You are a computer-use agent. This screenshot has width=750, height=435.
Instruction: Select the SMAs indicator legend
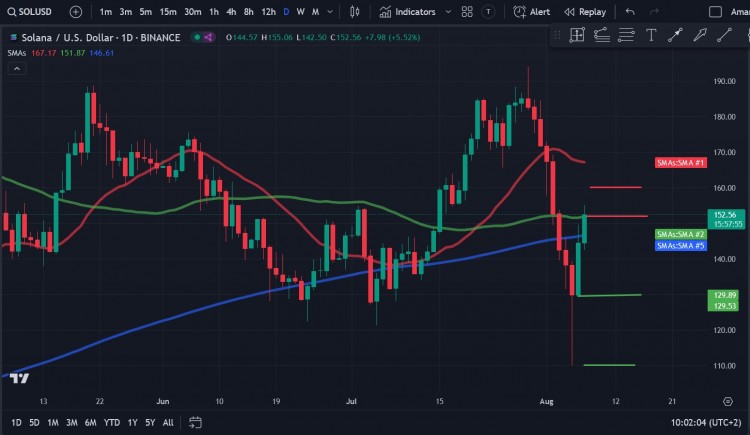click(x=16, y=53)
